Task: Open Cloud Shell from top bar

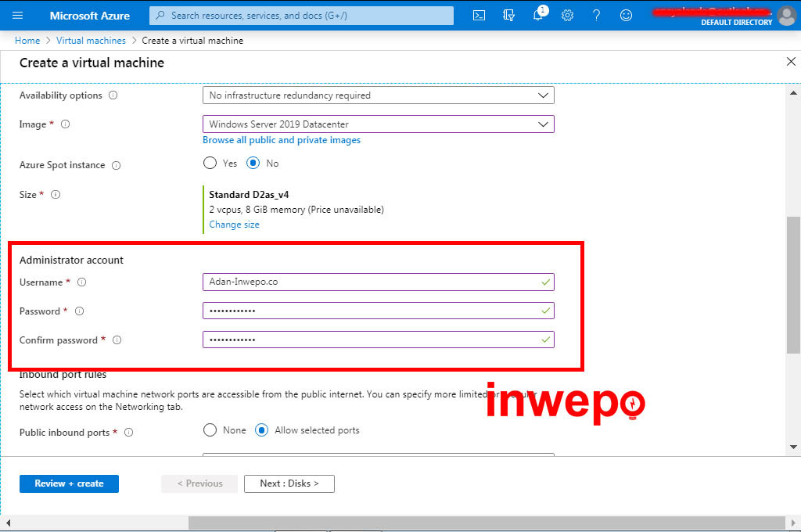Action: pos(479,16)
